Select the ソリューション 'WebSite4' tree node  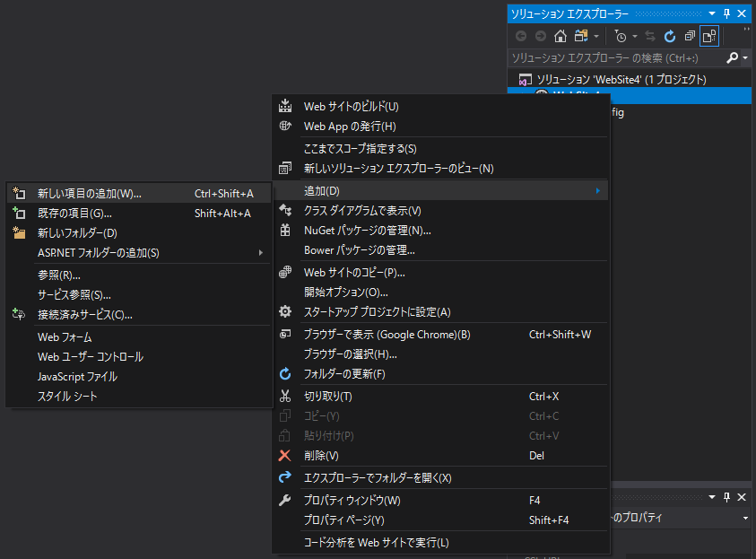click(x=621, y=80)
